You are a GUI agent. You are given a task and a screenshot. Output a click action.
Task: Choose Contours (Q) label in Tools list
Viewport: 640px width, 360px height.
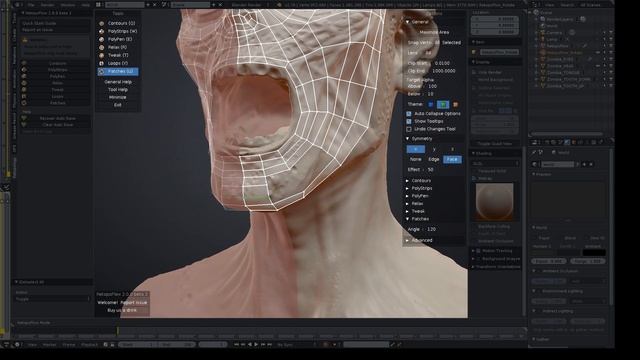[x=121, y=23]
